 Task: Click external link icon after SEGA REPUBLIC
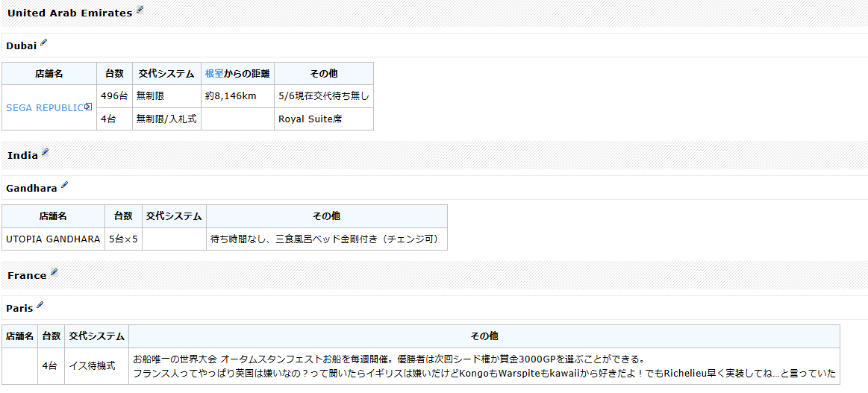tap(88, 107)
